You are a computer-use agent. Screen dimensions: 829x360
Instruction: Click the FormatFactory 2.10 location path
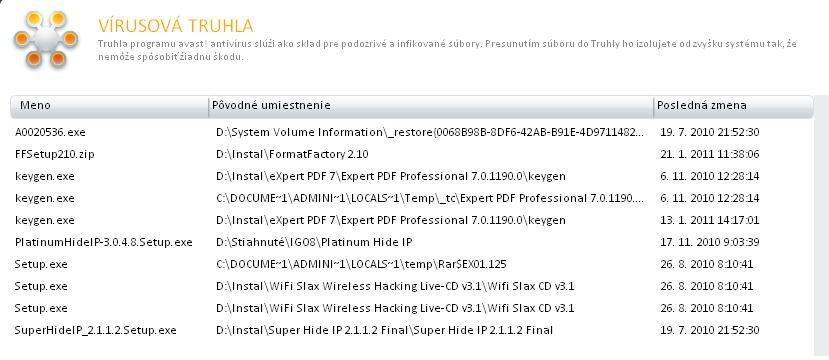click(x=292, y=154)
